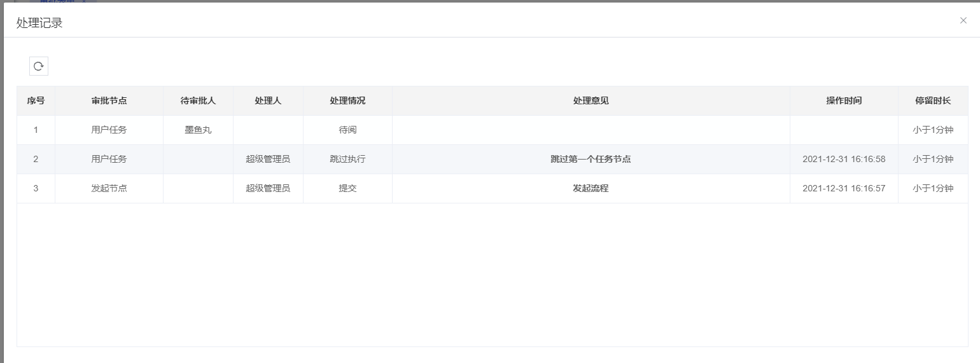Click the 跳过执行 status cell
This screenshot has width=980, height=363.
click(347, 159)
